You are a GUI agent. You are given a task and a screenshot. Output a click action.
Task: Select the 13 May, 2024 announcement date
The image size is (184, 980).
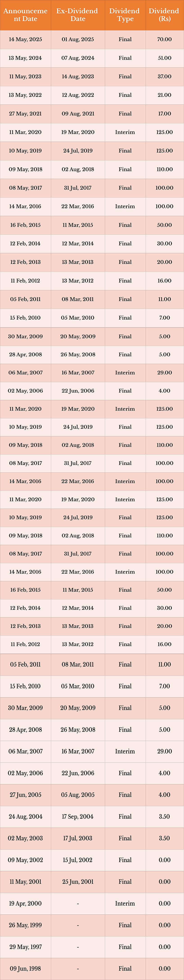pyautogui.click(x=25, y=58)
